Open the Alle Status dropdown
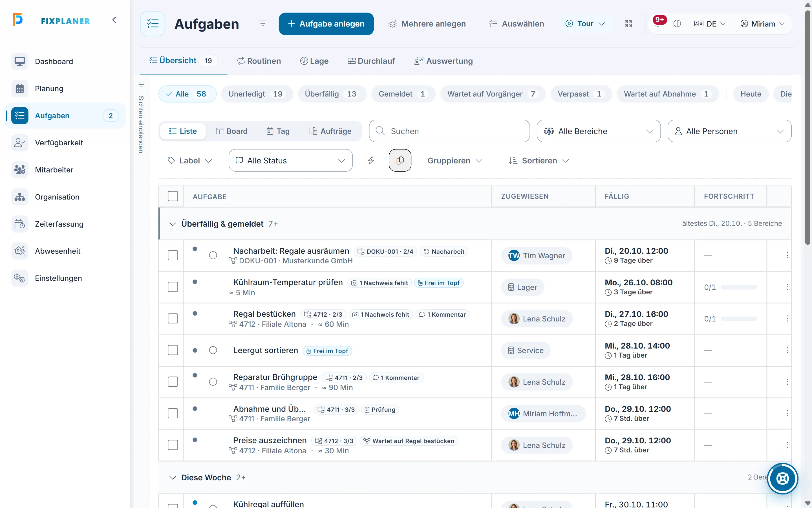Screen dimensions: 812x508 tap(291, 161)
